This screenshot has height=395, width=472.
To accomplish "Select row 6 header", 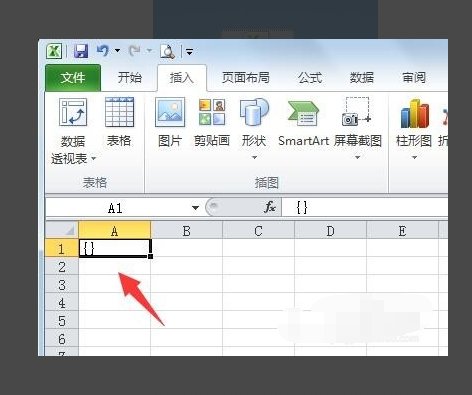I will [62, 338].
